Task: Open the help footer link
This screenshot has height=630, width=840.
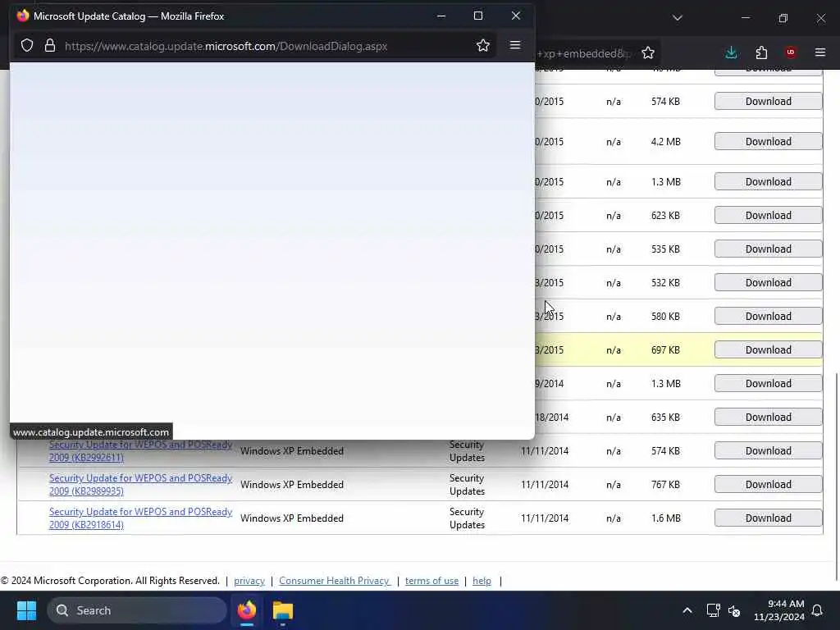Action: click(x=482, y=581)
